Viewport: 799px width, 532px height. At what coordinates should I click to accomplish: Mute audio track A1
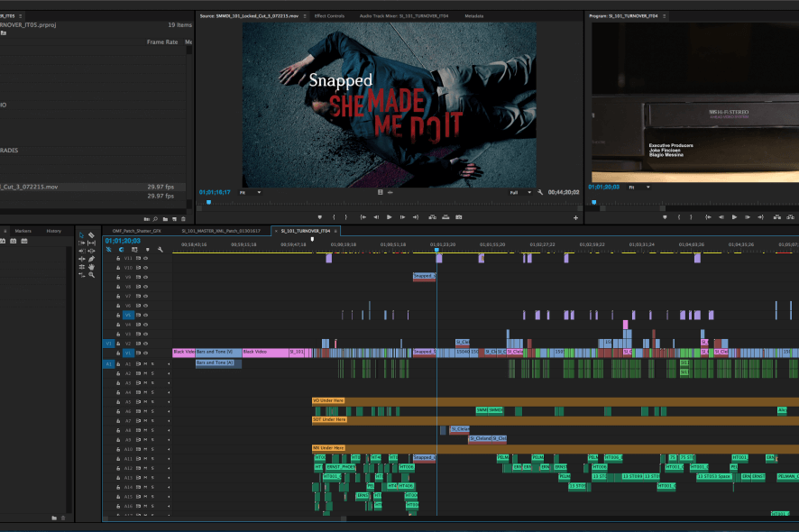point(145,364)
